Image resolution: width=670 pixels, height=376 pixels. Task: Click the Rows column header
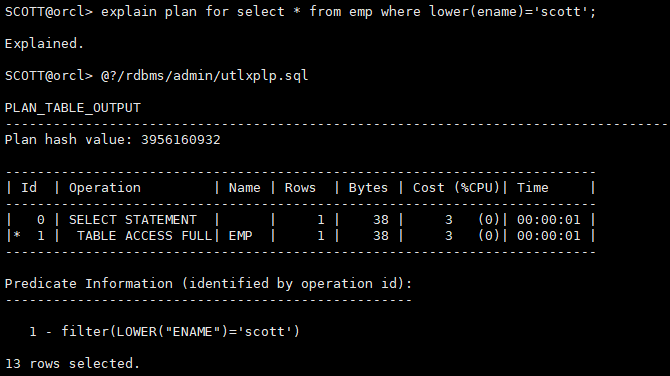click(x=300, y=188)
